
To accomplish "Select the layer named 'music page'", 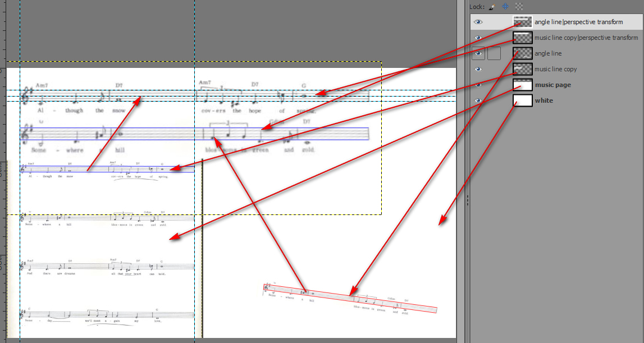I will pyautogui.click(x=553, y=85).
